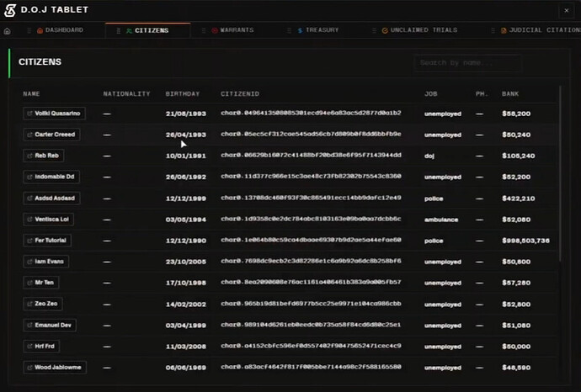Image resolution: width=581 pixels, height=392 pixels.
Task: Click the green Citizens tab icon
Action: coord(129,31)
